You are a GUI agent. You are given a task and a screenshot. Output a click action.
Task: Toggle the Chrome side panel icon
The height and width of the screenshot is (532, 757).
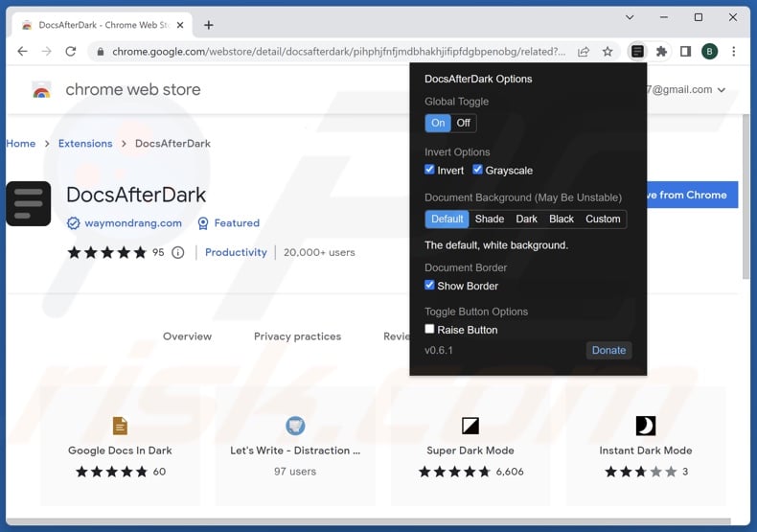point(685,51)
